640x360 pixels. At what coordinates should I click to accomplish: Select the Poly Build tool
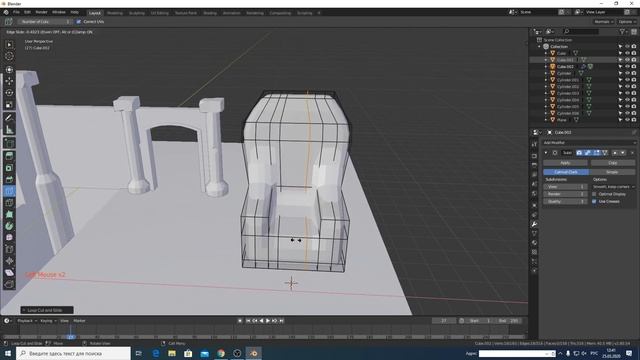pyautogui.click(x=9, y=214)
